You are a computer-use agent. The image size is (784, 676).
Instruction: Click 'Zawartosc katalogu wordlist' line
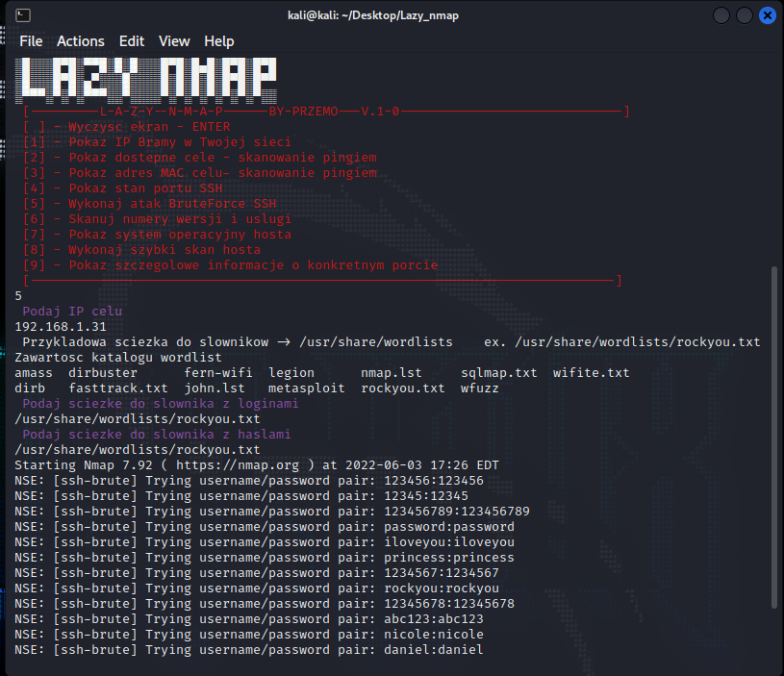(x=118, y=358)
